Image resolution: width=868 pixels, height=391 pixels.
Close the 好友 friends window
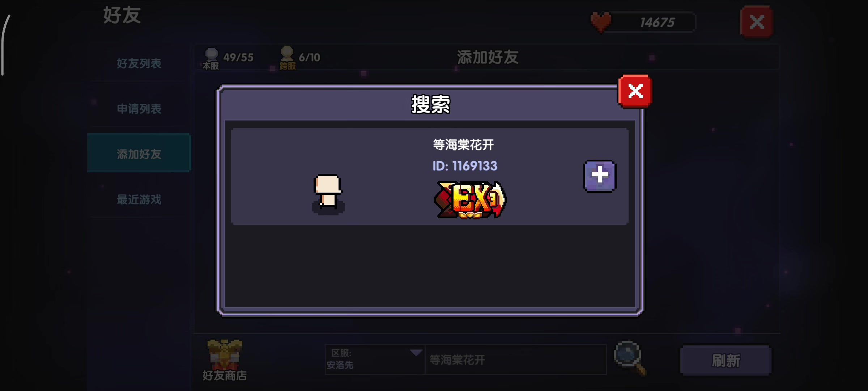coord(757,22)
